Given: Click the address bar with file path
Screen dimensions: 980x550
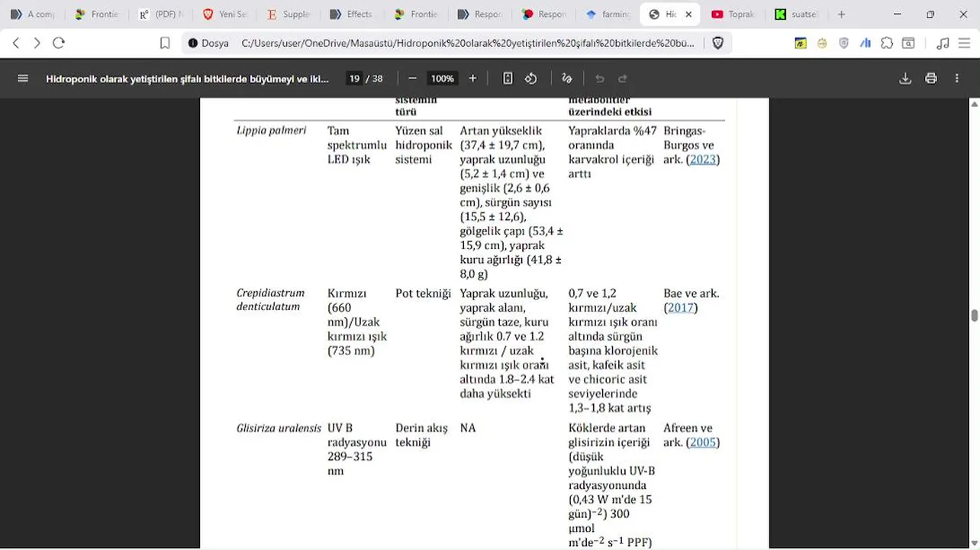Looking at the screenshot, I should (x=467, y=44).
